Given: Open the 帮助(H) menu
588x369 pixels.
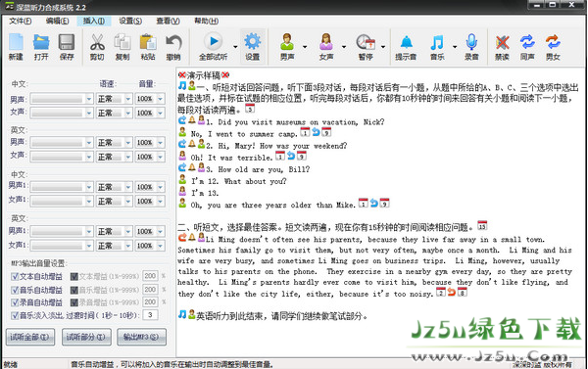Looking at the screenshot, I should (x=206, y=21).
